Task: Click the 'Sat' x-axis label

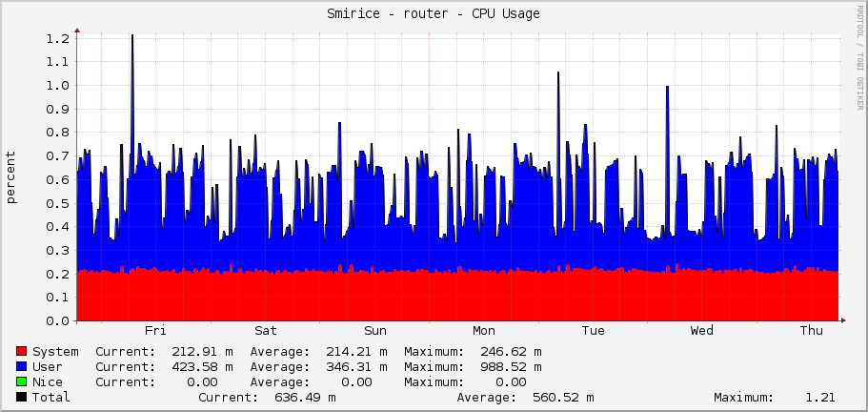Action: click(x=266, y=331)
